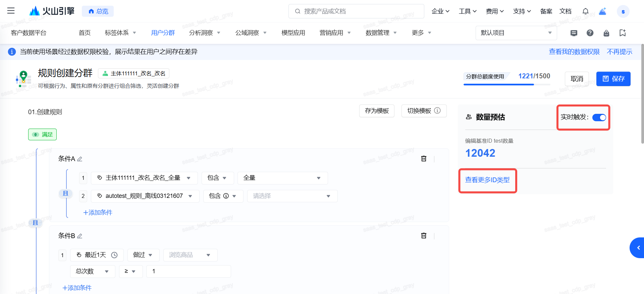The image size is (644, 294).
Task: Open the notifications bell
Action: (585, 11)
